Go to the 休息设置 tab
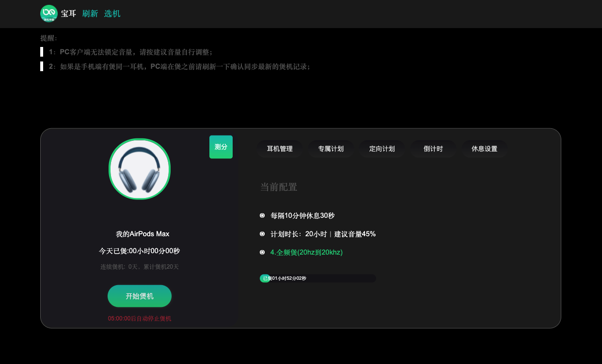Viewport: 602px width, 364px height. coord(485,149)
